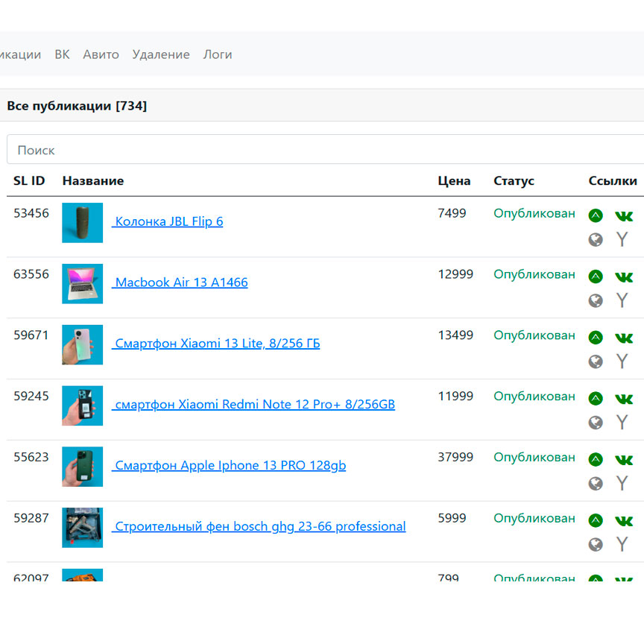Open the Avito link for Строительный фен bosch
This screenshot has width=644, height=644.
click(596, 520)
